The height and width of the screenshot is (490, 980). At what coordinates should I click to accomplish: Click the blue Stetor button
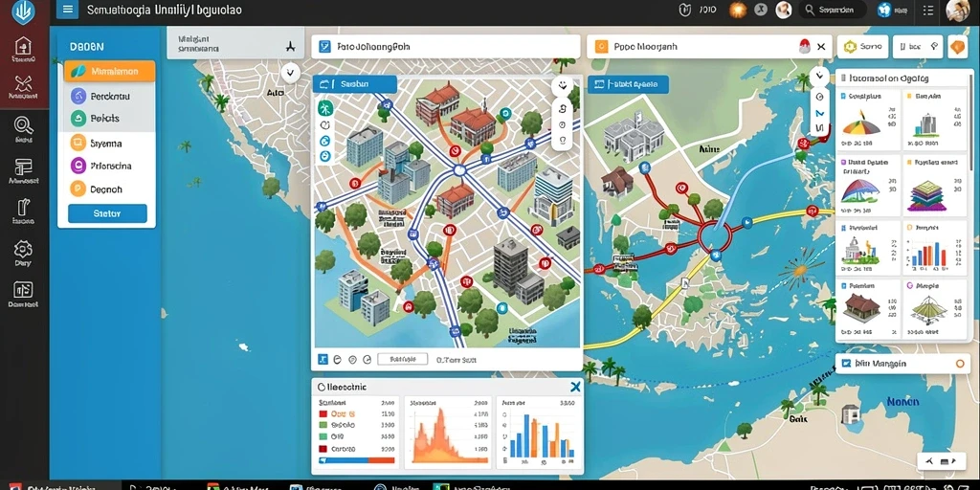[107, 213]
